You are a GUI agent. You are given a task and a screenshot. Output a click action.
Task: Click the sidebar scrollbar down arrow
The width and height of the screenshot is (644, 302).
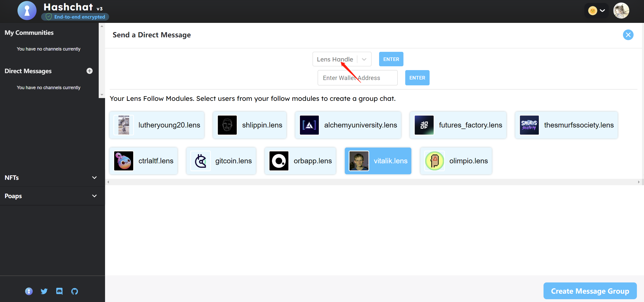click(102, 94)
